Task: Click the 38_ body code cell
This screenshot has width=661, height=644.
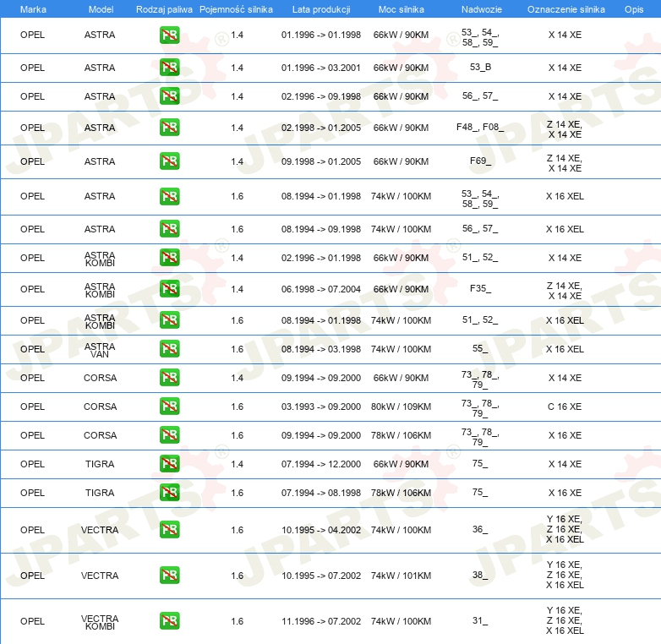Action: [480, 575]
